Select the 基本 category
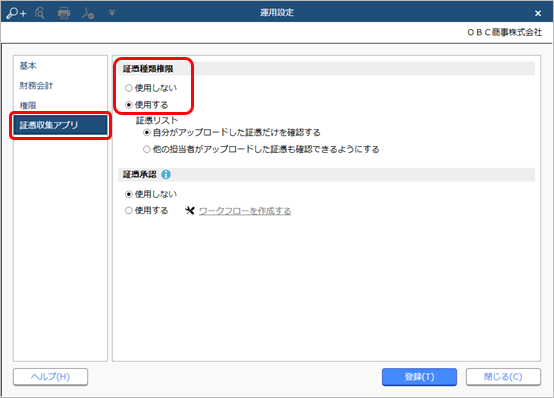 tap(28, 65)
